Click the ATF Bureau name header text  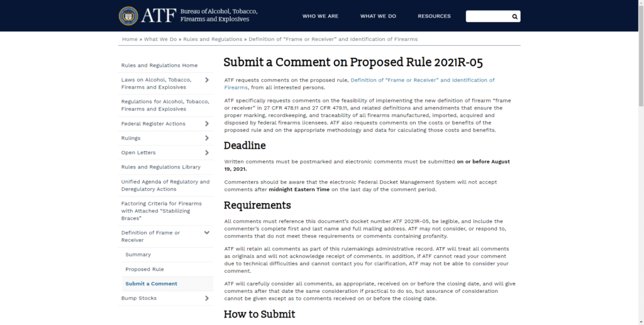click(x=219, y=15)
